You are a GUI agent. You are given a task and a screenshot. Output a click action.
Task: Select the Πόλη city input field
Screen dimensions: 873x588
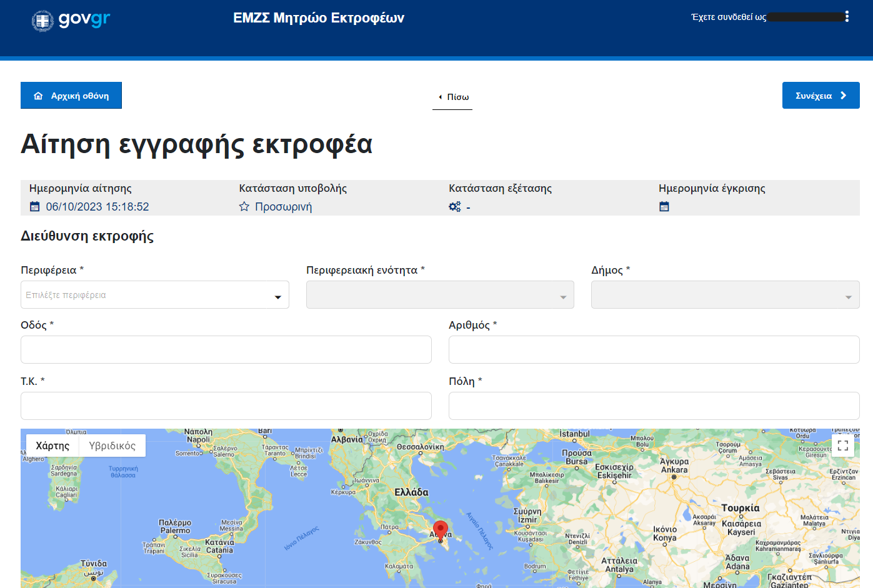654,406
